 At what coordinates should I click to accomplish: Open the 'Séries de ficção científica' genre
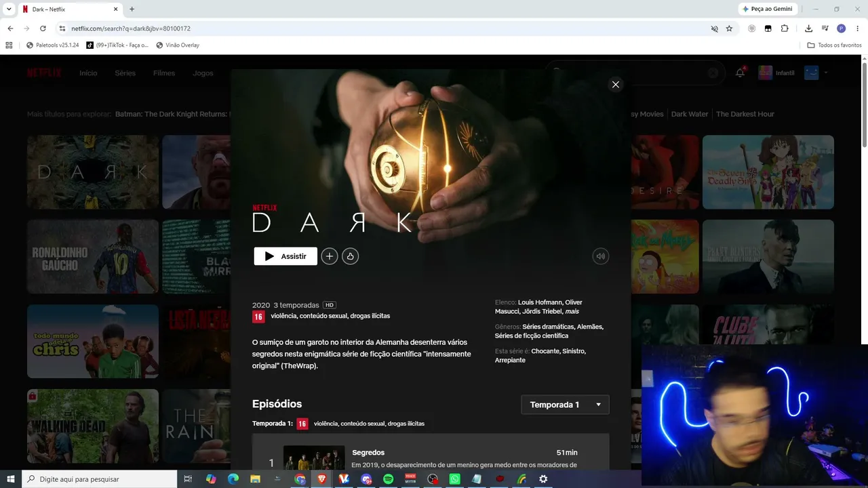532,335
